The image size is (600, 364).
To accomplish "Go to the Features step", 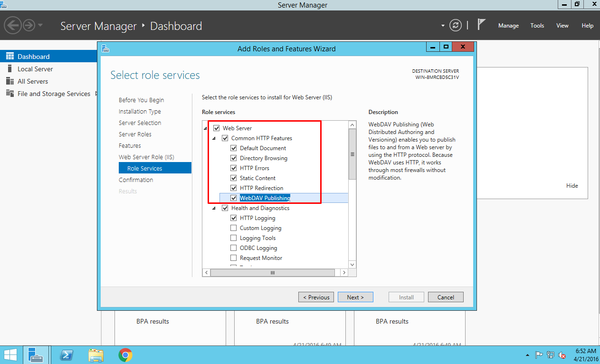I will click(130, 145).
